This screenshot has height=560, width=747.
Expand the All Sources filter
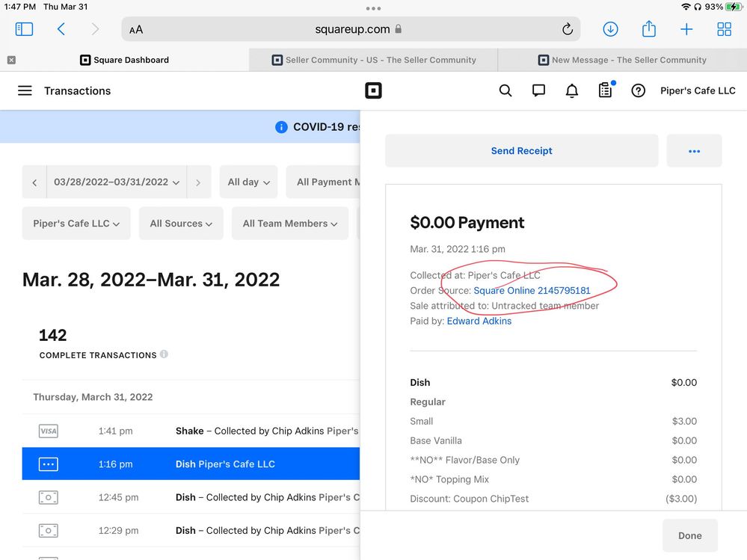[x=181, y=224]
